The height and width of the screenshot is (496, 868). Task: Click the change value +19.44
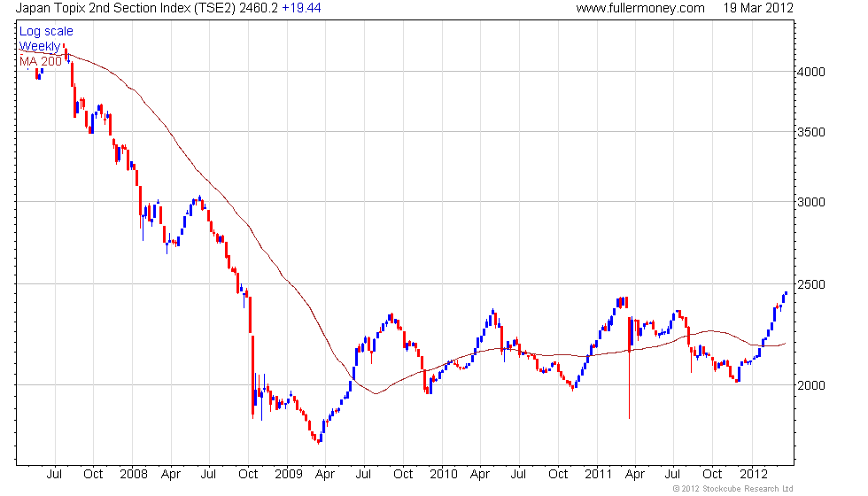click(x=302, y=8)
